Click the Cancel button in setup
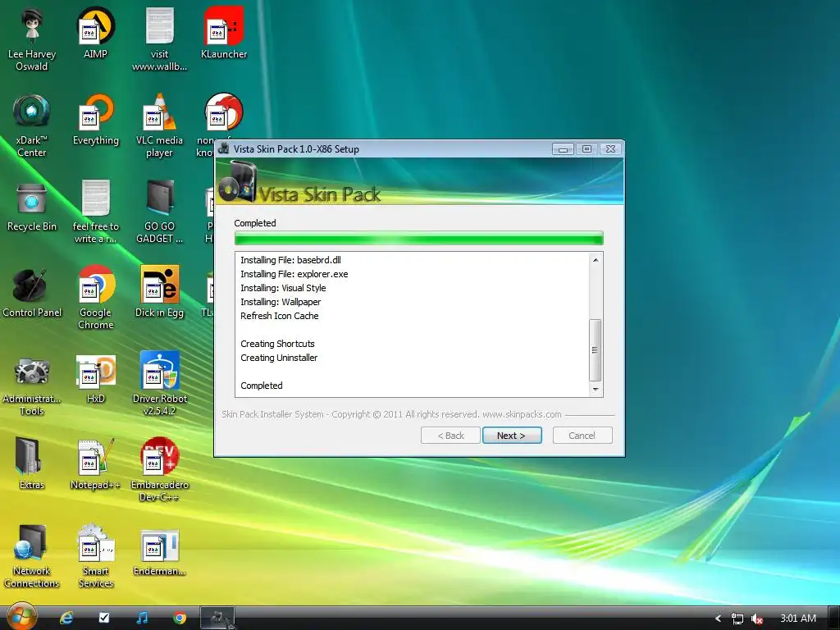The width and height of the screenshot is (840, 630). [x=582, y=436]
